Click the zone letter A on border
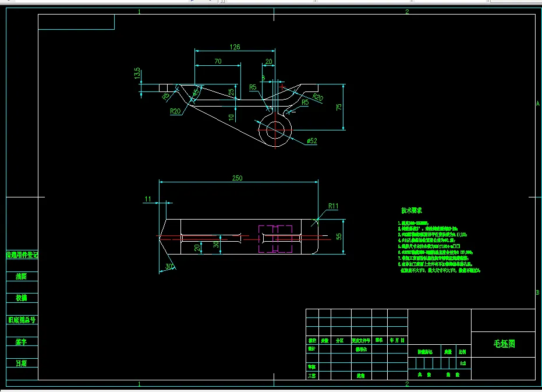The height and width of the screenshot is (392, 542). pyautogui.click(x=538, y=103)
